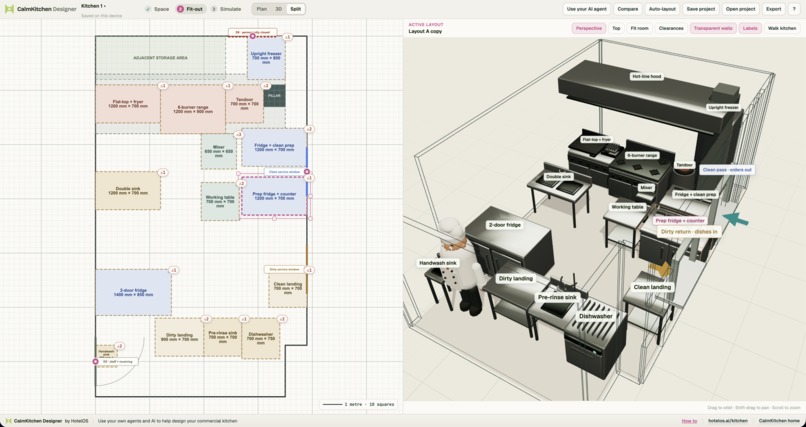Image resolution: width=806 pixels, height=427 pixels.
Task: Select the Fridge + clean prep block in plan
Action: pyautogui.click(x=274, y=147)
